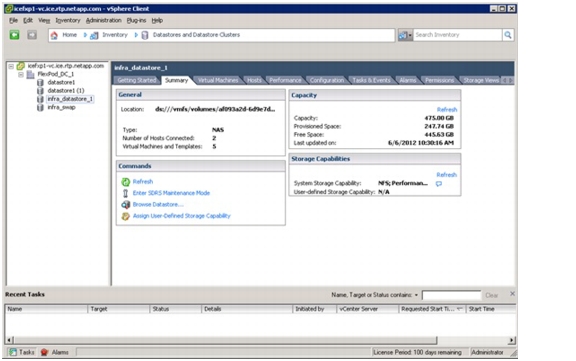The width and height of the screenshot is (576, 361).
Task: Click the Clear filter button
Action: 492,295
